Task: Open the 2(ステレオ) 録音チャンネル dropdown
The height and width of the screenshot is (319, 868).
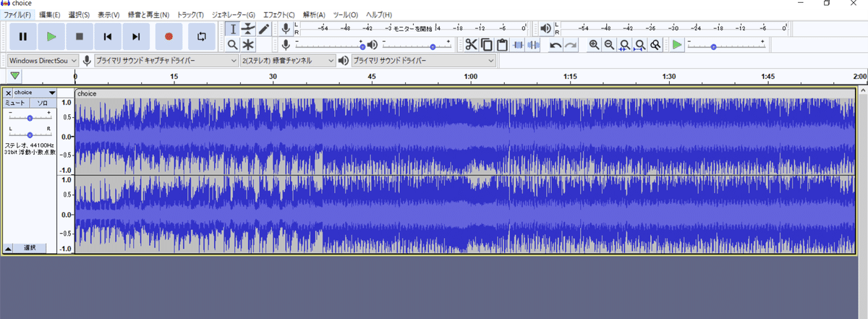Action: [x=287, y=61]
